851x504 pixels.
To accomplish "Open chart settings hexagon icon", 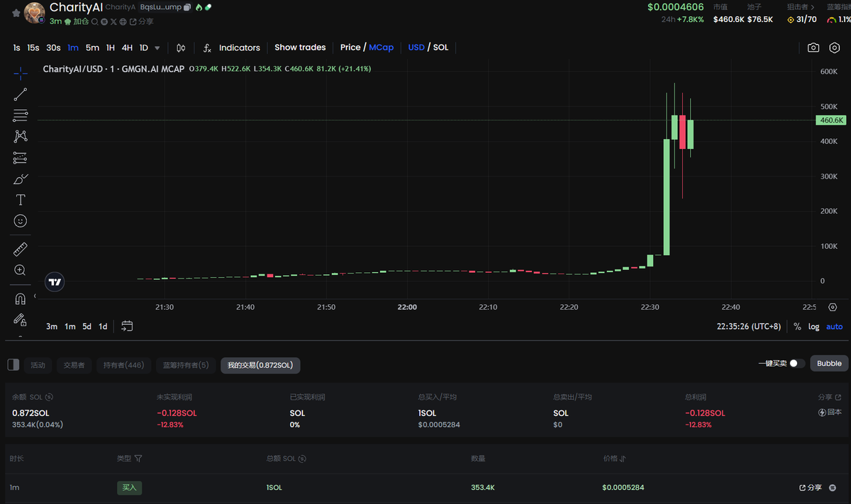I will pyautogui.click(x=835, y=47).
